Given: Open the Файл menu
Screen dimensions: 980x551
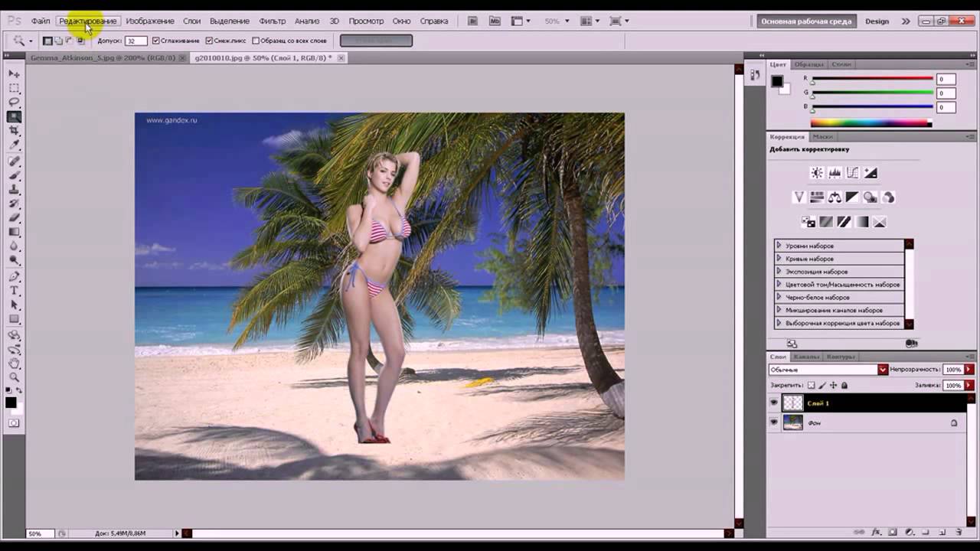Looking at the screenshot, I should click(41, 21).
